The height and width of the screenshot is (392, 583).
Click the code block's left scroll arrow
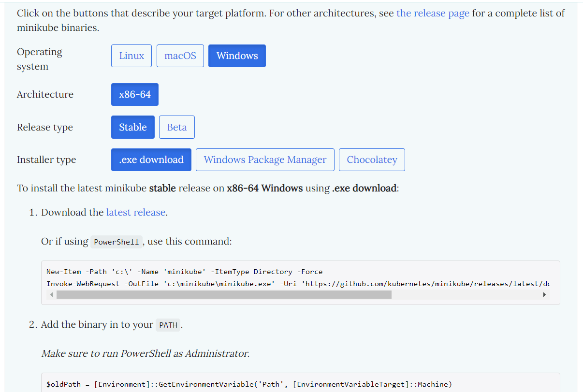pos(51,295)
